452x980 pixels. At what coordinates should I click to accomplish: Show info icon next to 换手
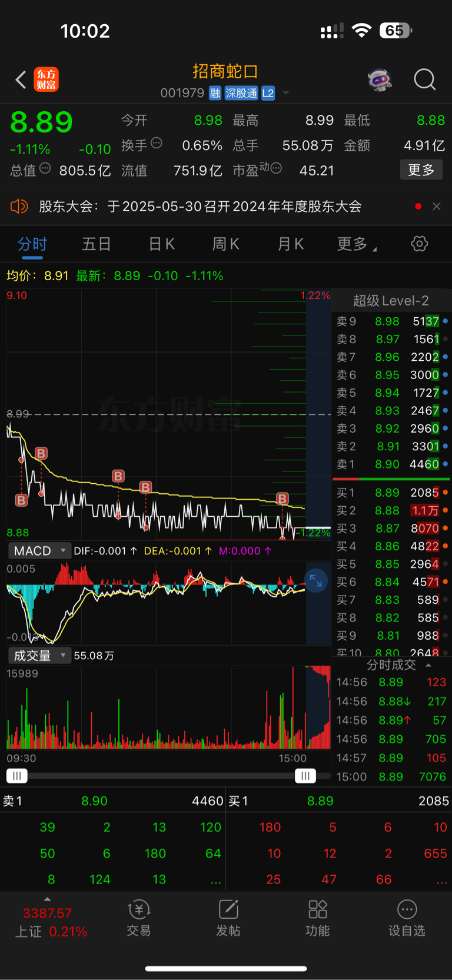pos(157,143)
